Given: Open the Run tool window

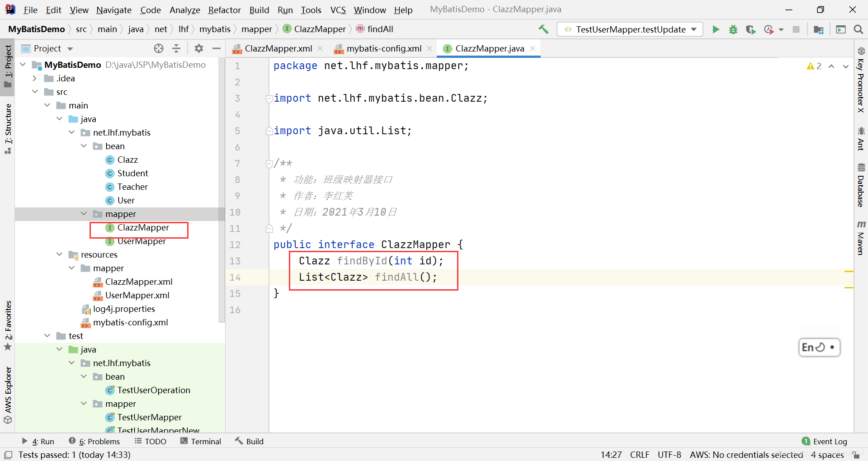Looking at the screenshot, I should click(38, 441).
